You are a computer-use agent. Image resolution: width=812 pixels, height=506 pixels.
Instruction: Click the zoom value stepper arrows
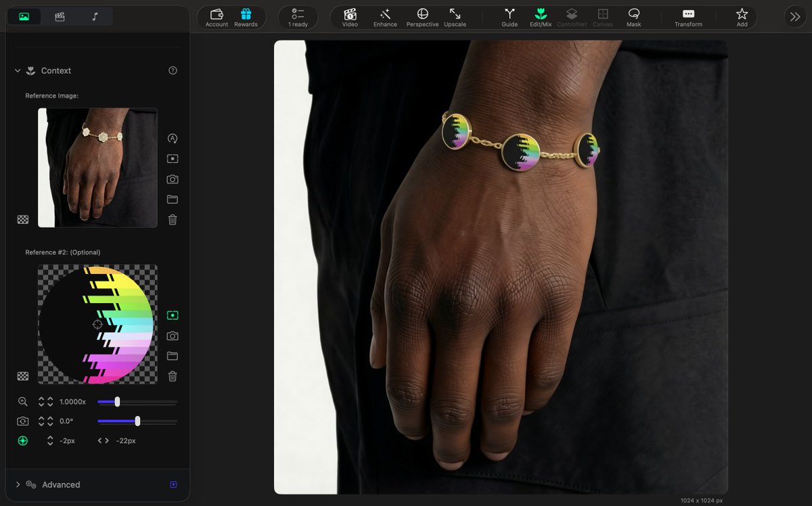pos(45,401)
